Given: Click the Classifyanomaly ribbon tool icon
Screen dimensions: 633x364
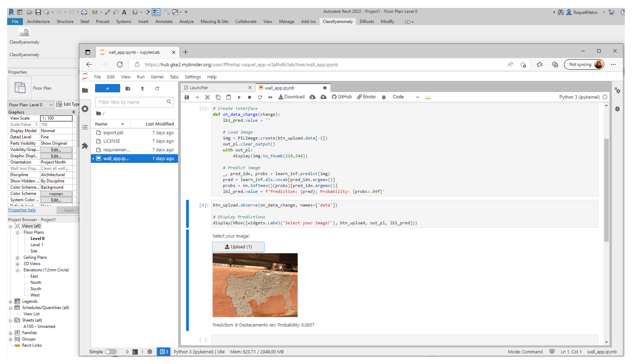Looking at the screenshot, I should (24, 33).
